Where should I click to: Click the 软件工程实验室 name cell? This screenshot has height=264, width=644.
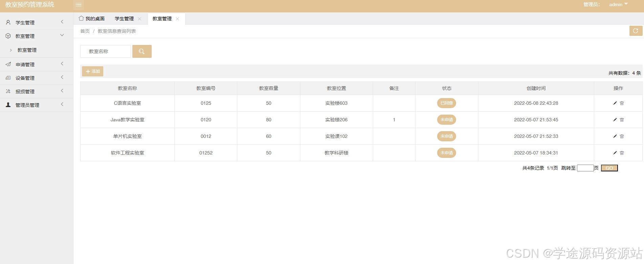pos(127,153)
